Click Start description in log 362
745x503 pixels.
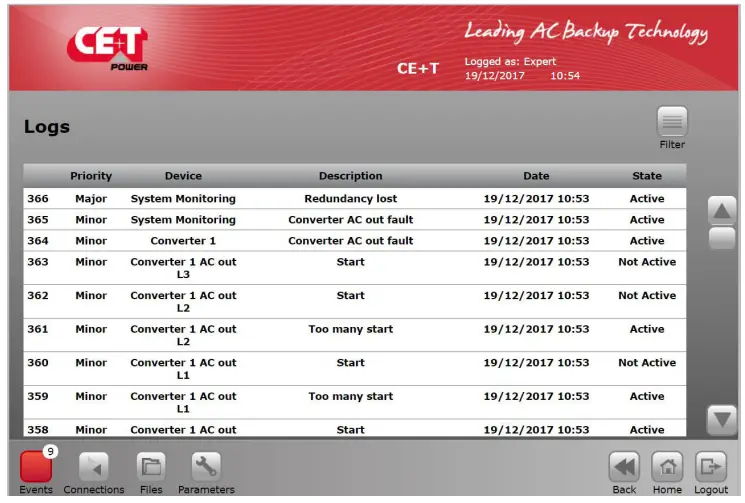coord(351,295)
